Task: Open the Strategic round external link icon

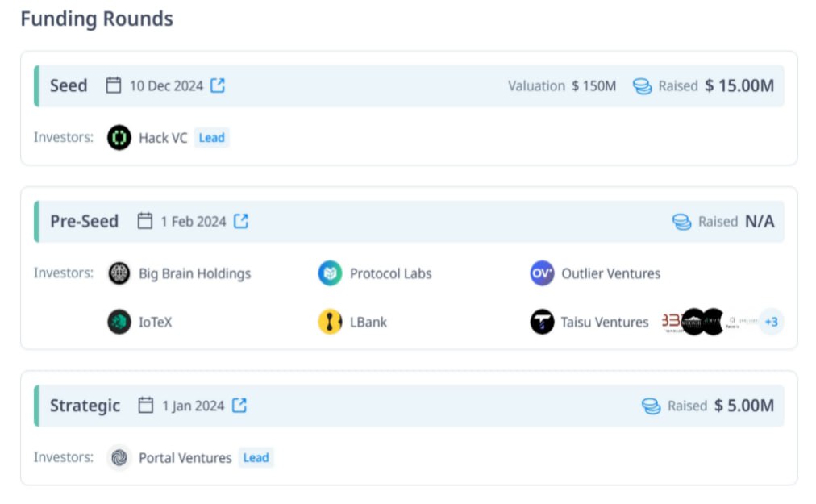Action: coord(239,405)
